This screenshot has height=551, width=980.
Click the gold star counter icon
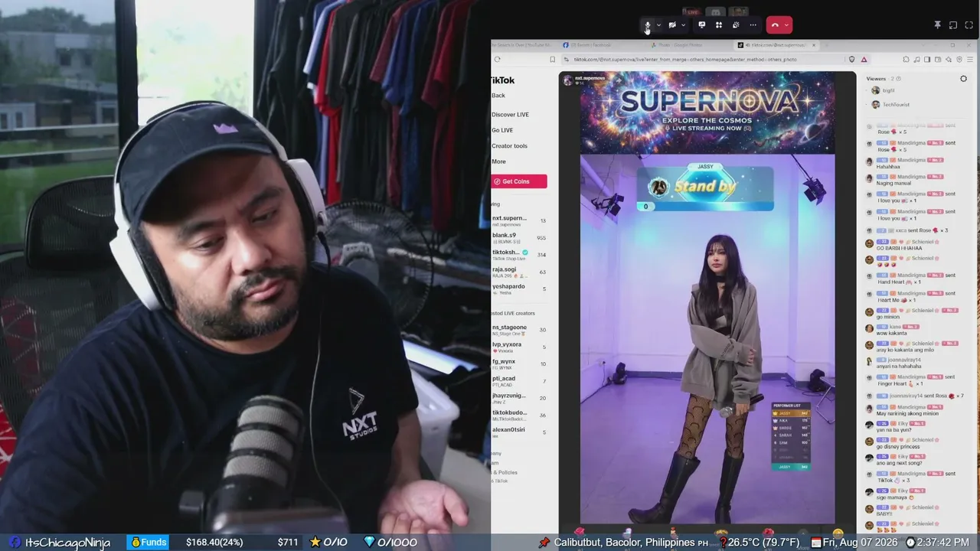click(315, 542)
